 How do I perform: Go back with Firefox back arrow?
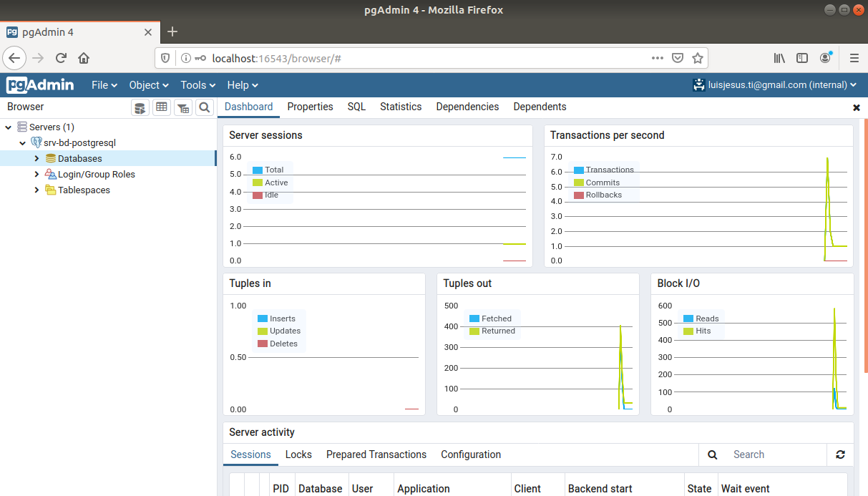tap(14, 58)
